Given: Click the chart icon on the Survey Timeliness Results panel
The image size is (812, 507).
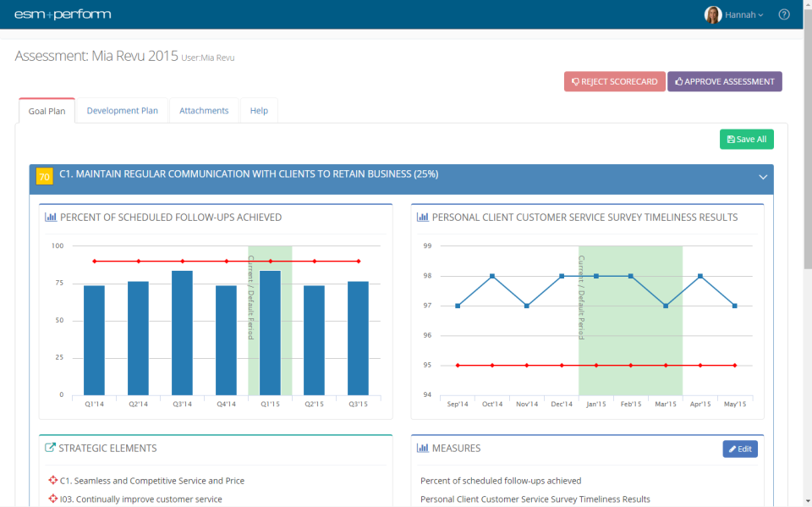Looking at the screenshot, I should tap(422, 217).
